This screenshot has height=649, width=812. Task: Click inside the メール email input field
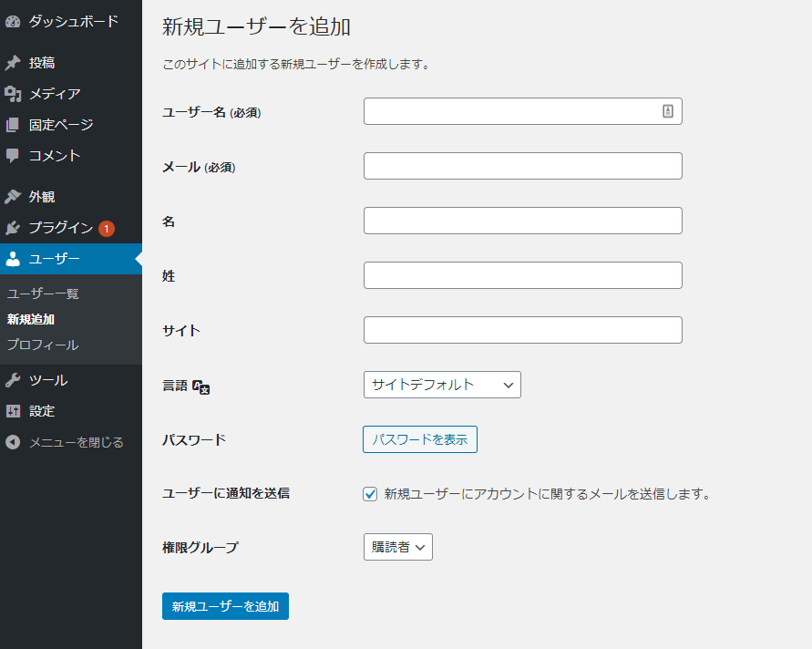coord(522,166)
